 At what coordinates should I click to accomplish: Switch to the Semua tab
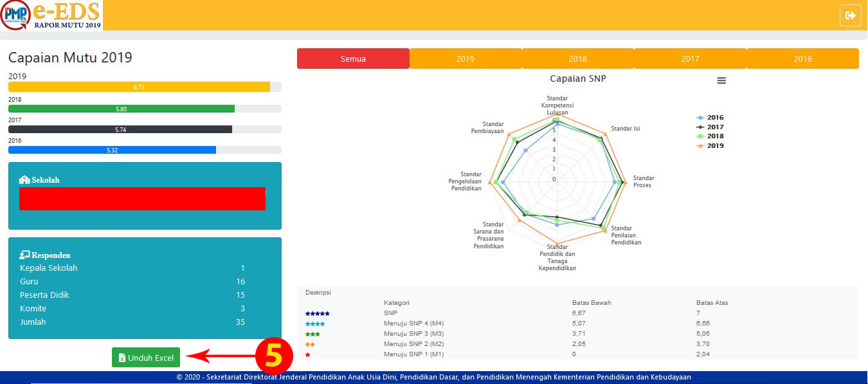[352, 58]
